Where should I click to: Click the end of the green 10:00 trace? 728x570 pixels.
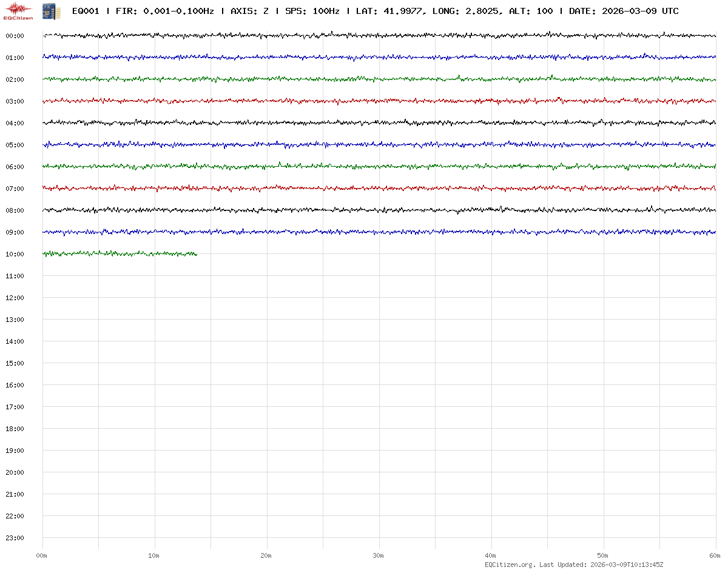coord(196,254)
